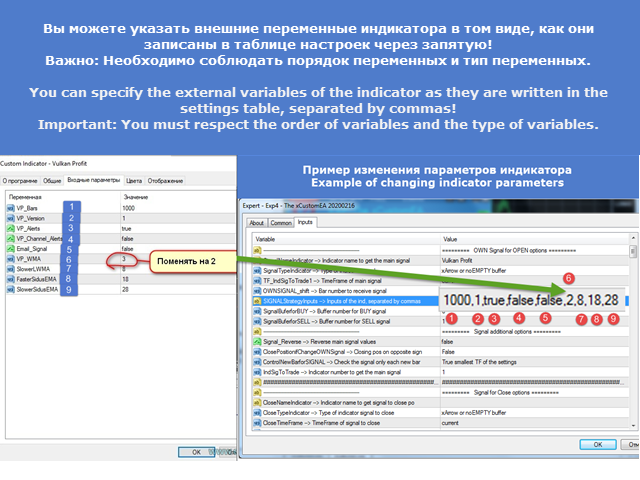640x480 pixels.
Task: Select the OWNSIGNAL_shift variable name
Action: pos(325,291)
